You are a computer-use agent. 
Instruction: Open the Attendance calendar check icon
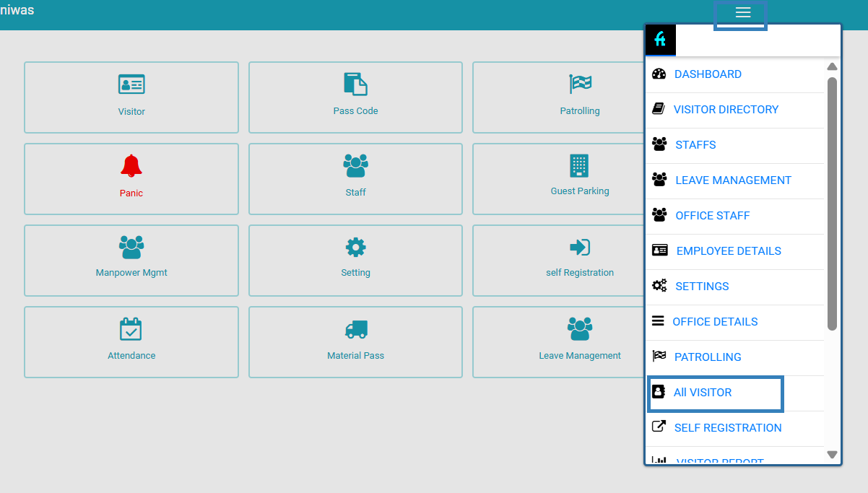[131, 329]
